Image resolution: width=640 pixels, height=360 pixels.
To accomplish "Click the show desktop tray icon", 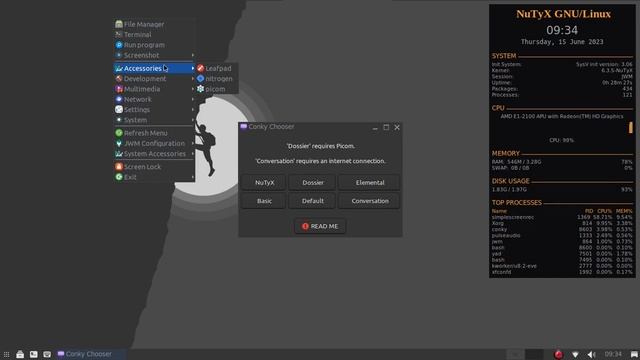I will [x=634, y=354].
